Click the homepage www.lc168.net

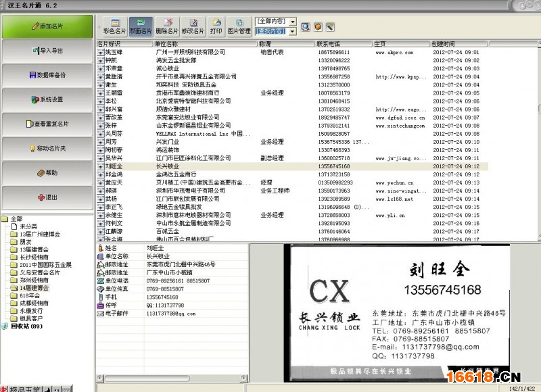(x=394, y=199)
